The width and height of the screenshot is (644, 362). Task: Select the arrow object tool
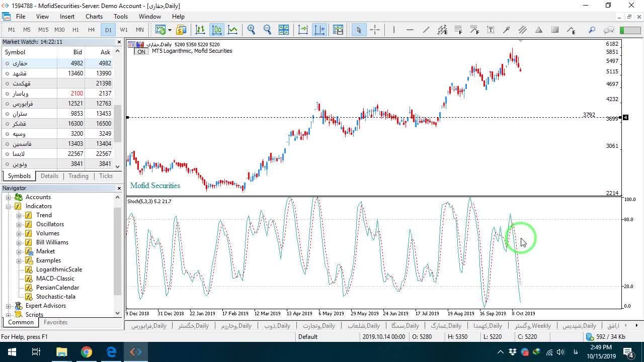(507, 30)
